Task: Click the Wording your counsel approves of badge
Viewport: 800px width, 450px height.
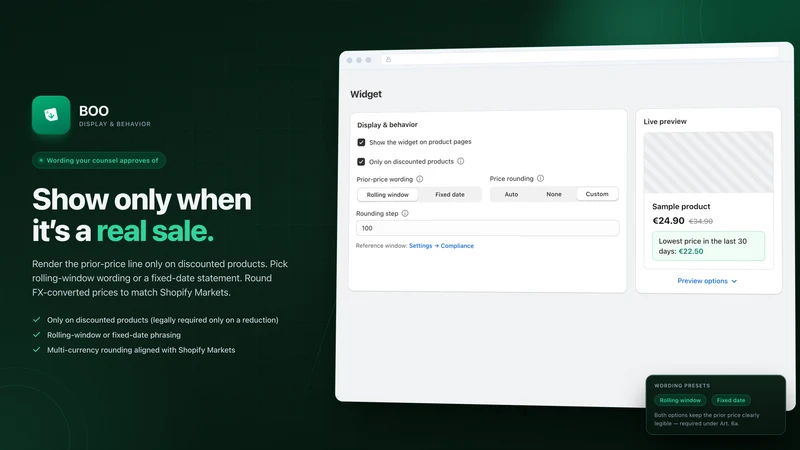Action: coord(99,160)
